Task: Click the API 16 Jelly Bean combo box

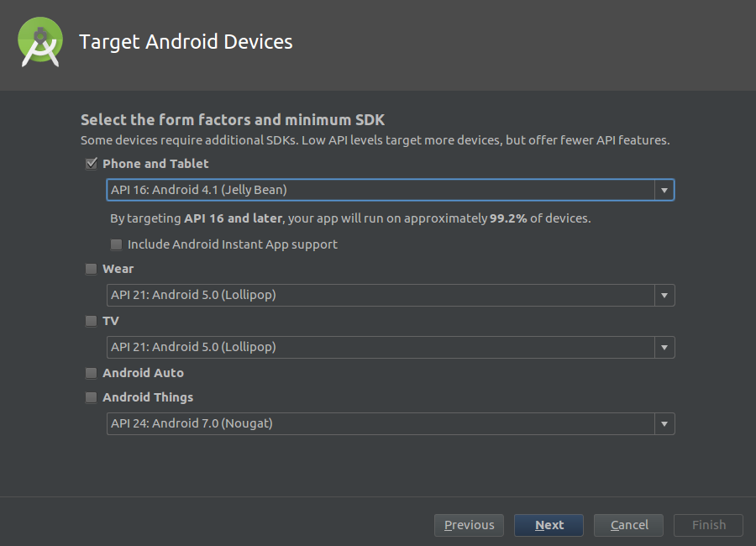Action: point(390,190)
